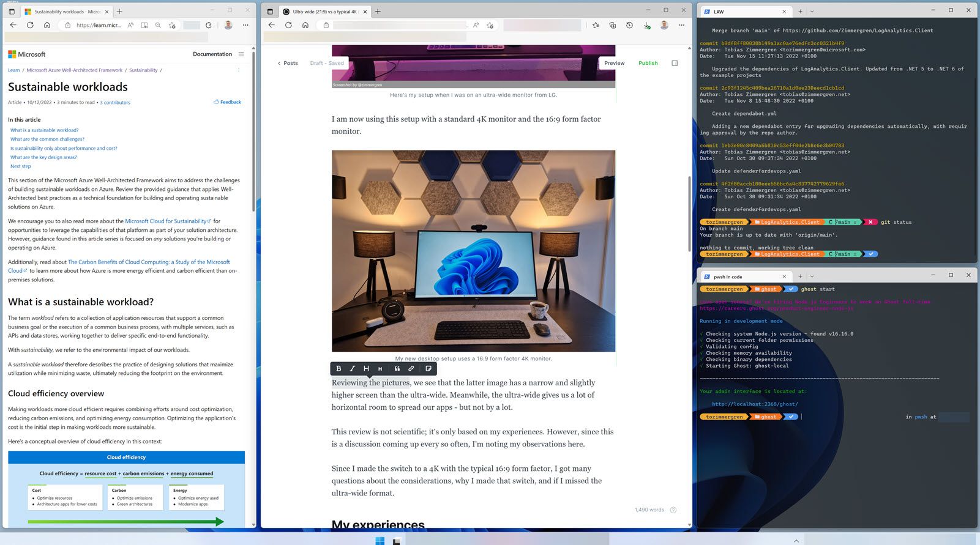Open Edge downloads icon in middle browser

pos(647,25)
